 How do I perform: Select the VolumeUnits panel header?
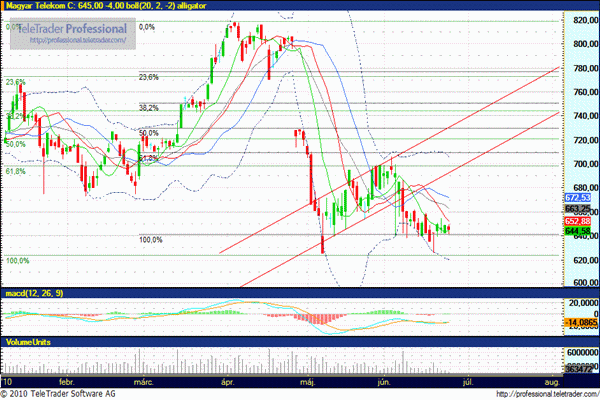(x=30, y=342)
